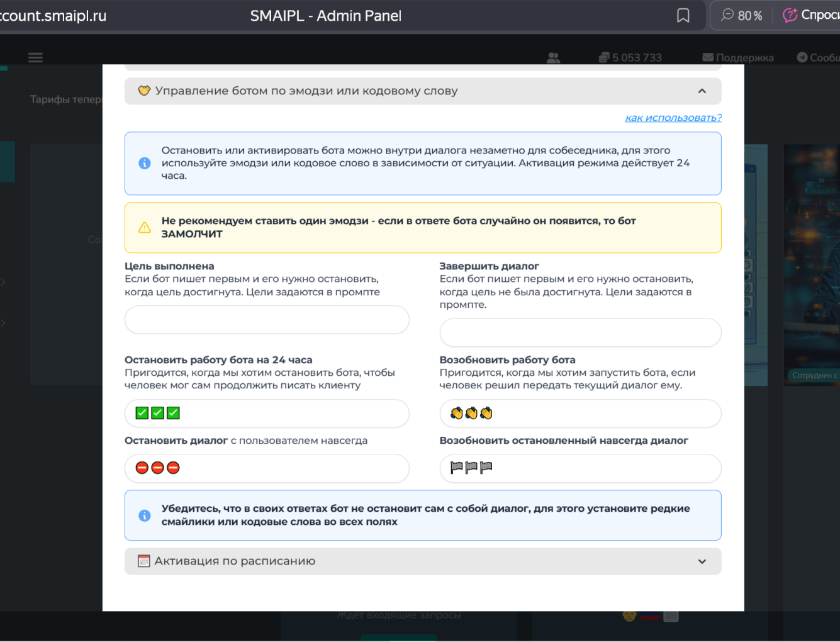Click the browser bookmark icon
This screenshot has height=642, width=840.
pos(683,16)
